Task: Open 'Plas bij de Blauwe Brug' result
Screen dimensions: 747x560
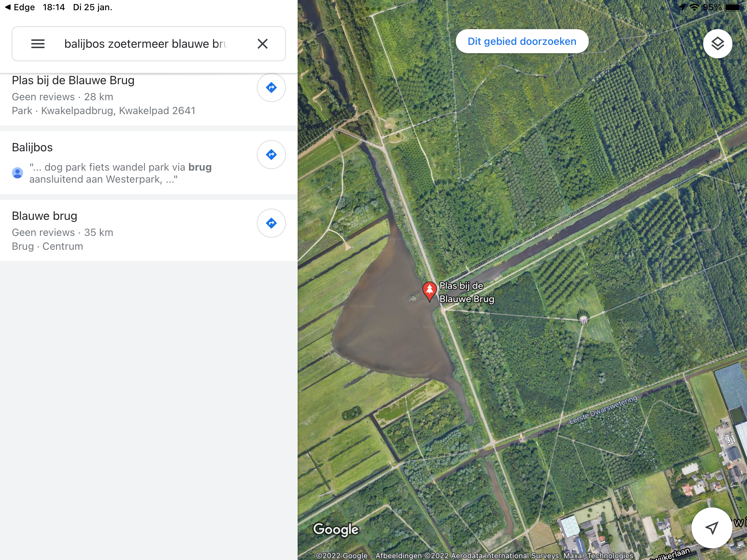Action: 73,81
